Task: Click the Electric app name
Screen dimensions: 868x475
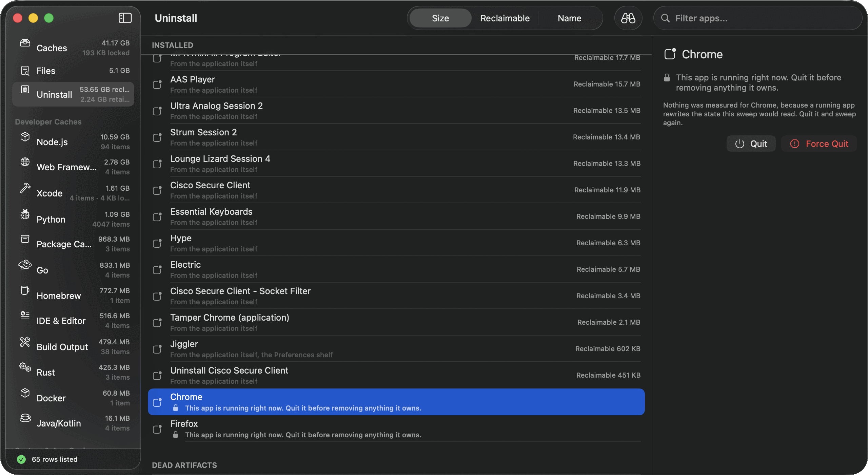Action: click(x=185, y=265)
